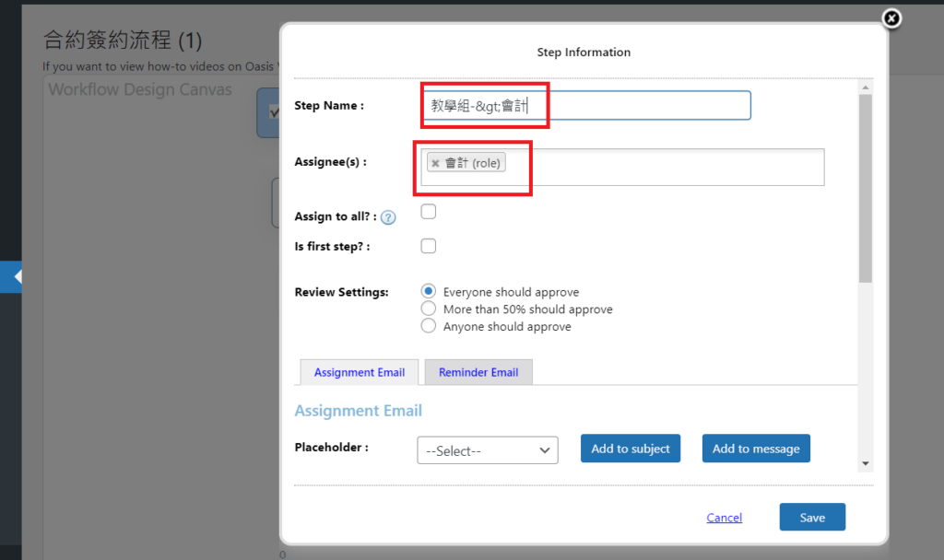Viewport: 944px width, 560px height.
Task: Enable the Assign to all checkbox
Action: coord(428,212)
